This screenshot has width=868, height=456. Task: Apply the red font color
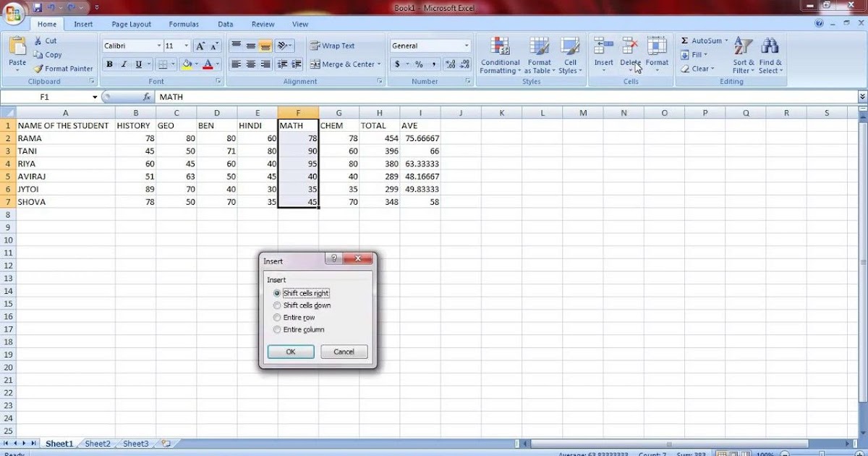(208, 64)
